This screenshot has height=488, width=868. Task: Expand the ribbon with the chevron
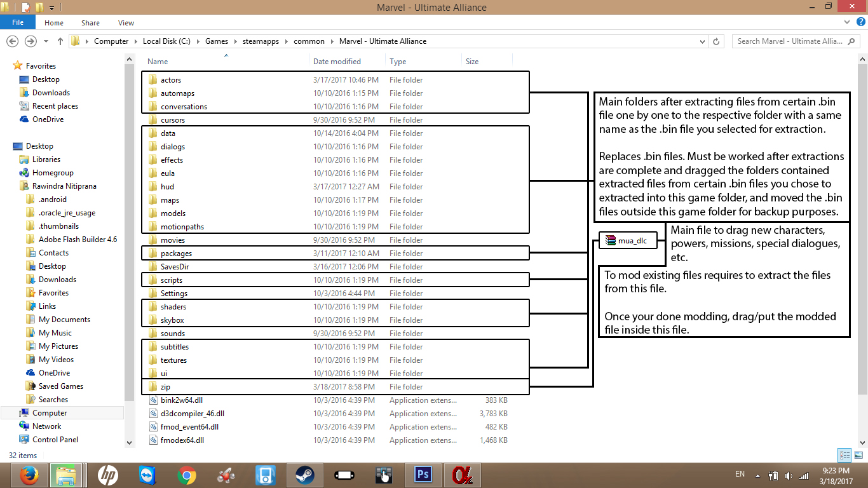(847, 22)
